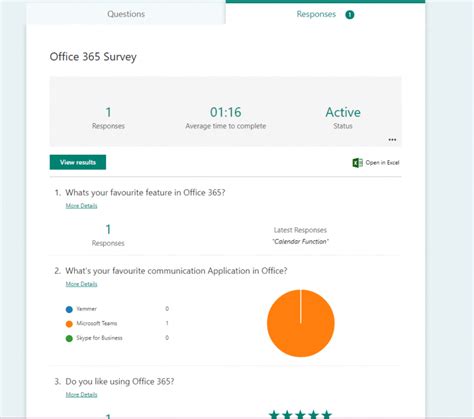
Task: Switch to the Questions tab
Action: coord(126,14)
